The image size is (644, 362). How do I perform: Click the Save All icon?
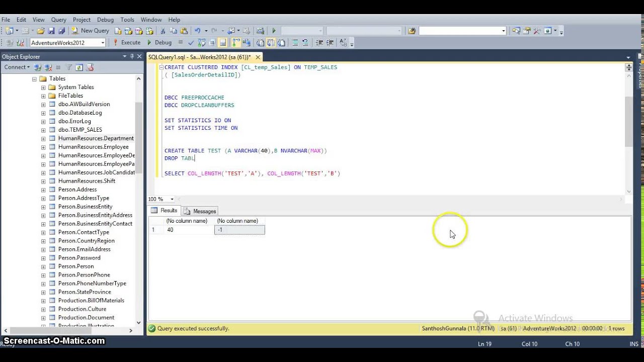point(61,31)
